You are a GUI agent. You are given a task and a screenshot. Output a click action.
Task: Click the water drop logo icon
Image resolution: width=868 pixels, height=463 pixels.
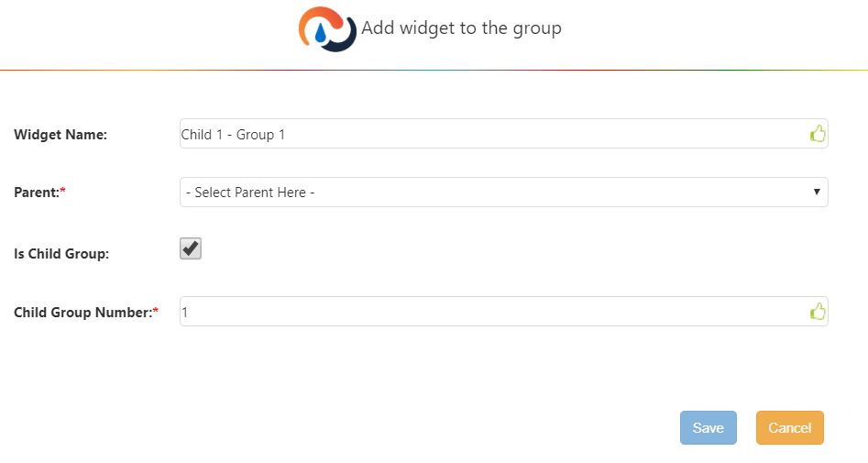click(326, 29)
